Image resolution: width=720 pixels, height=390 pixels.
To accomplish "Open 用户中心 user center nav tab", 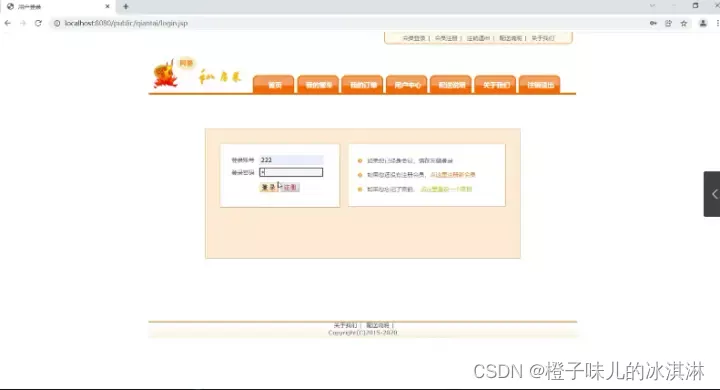I will tap(407, 85).
